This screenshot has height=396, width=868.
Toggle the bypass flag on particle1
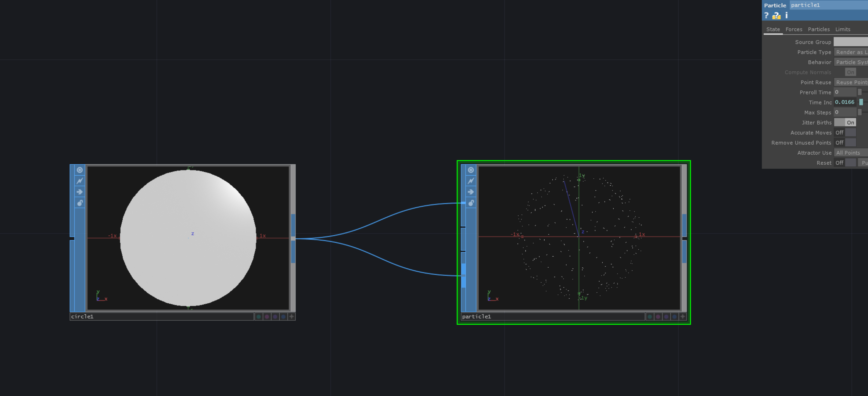(x=471, y=181)
